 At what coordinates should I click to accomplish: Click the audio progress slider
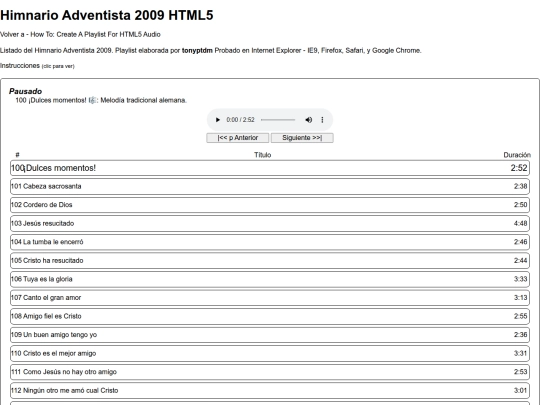278,120
